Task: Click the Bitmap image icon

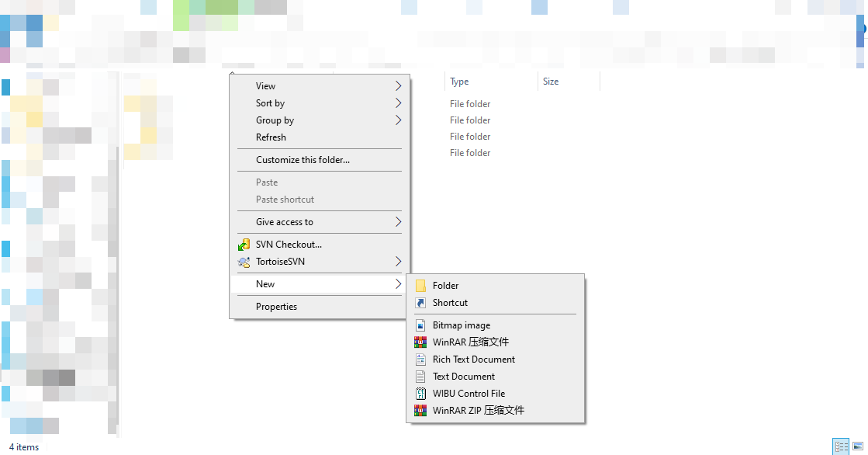Action: coord(420,325)
